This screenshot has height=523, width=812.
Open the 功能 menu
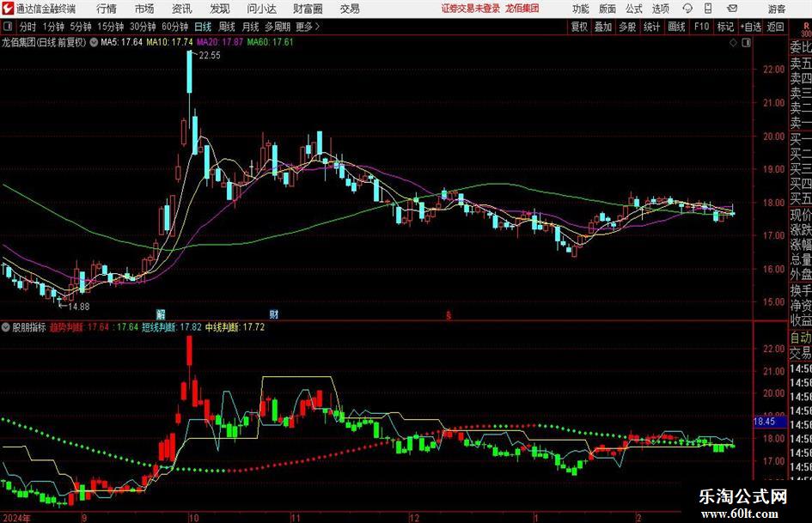[x=581, y=9]
